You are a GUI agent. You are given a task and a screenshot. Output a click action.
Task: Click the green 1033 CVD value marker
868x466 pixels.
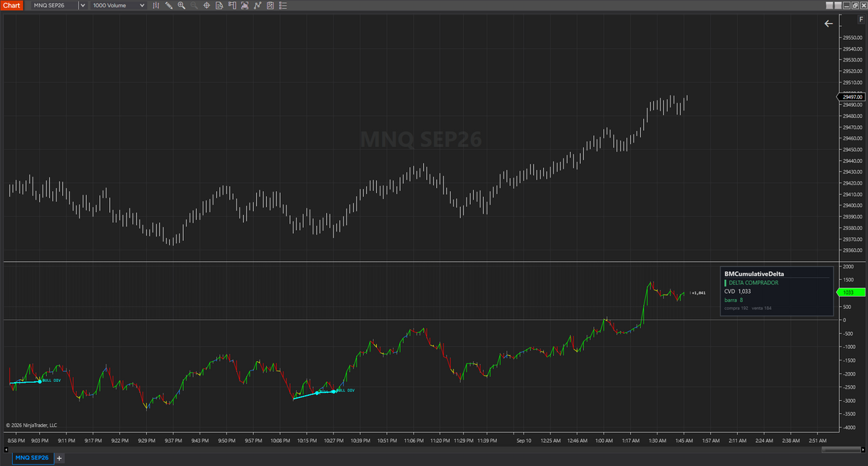(x=851, y=292)
